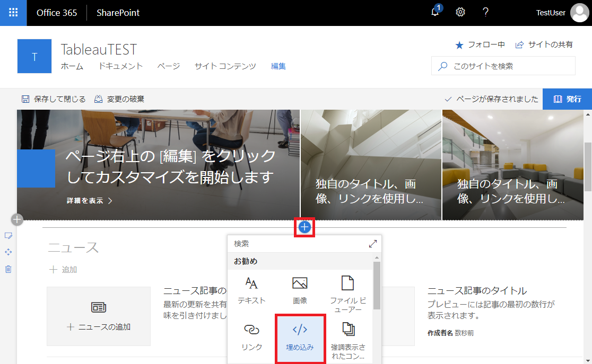Click the hero tile with office chairs image

[x=158, y=165]
